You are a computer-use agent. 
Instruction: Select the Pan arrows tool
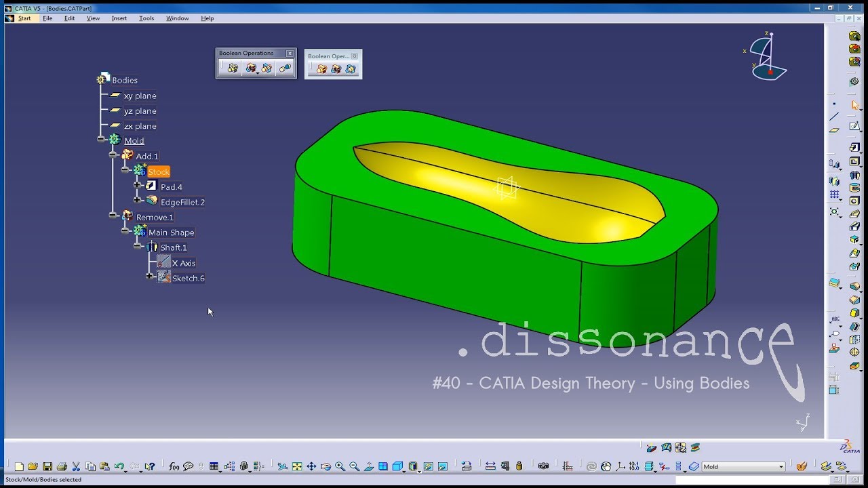pos(311,466)
